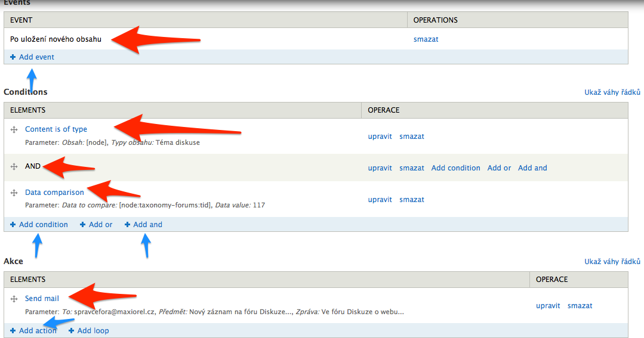The height and width of the screenshot is (338, 644).
Task: Click the plus icon before Add action
Action: [x=13, y=331]
